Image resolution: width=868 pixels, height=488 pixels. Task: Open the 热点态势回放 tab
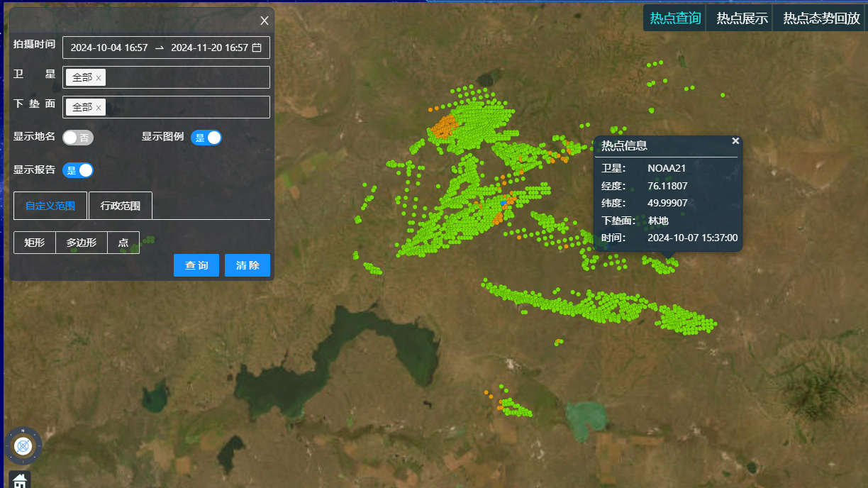click(821, 18)
